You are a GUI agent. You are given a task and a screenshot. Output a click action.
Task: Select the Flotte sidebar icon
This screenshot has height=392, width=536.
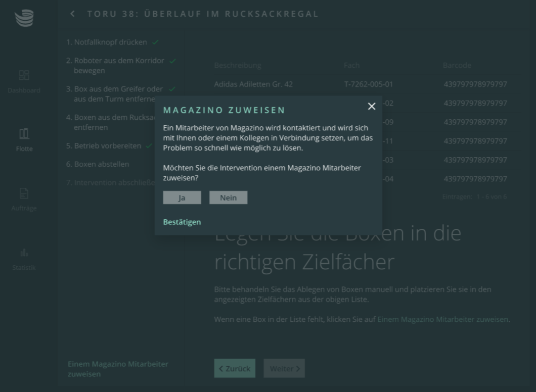[24, 134]
